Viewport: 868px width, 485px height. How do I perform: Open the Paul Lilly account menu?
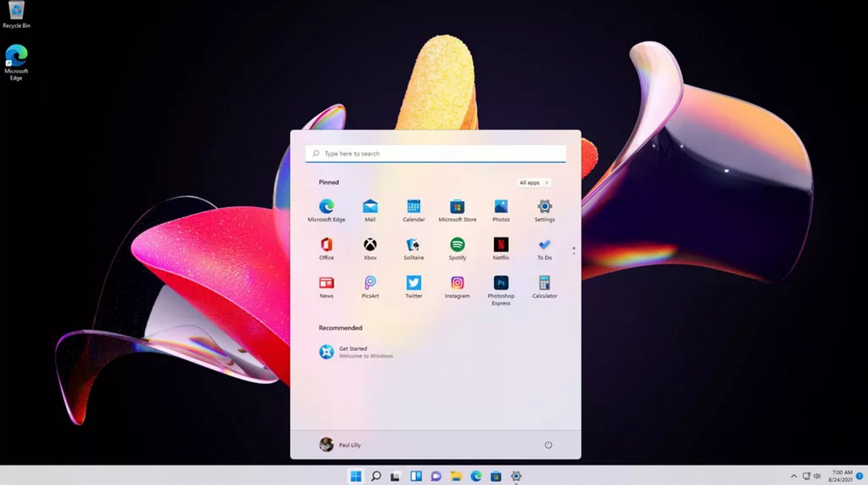click(x=340, y=445)
